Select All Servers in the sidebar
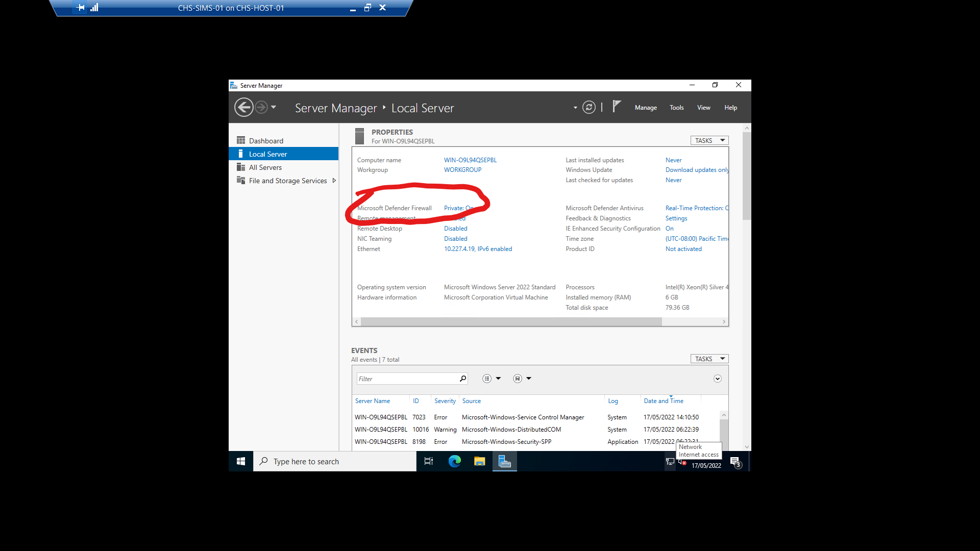This screenshot has height=551, width=980. (x=265, y=167)
